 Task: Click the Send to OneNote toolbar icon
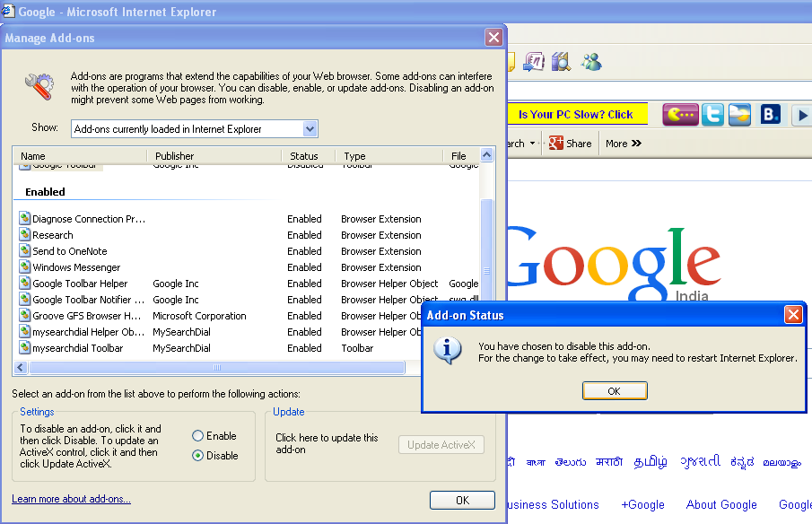point(536,62)
